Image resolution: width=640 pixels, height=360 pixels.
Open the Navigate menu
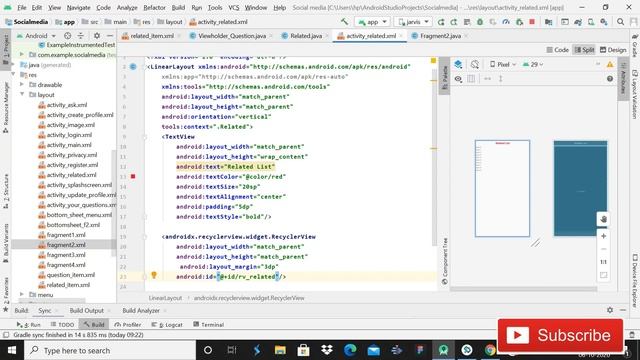coord(78,7)
